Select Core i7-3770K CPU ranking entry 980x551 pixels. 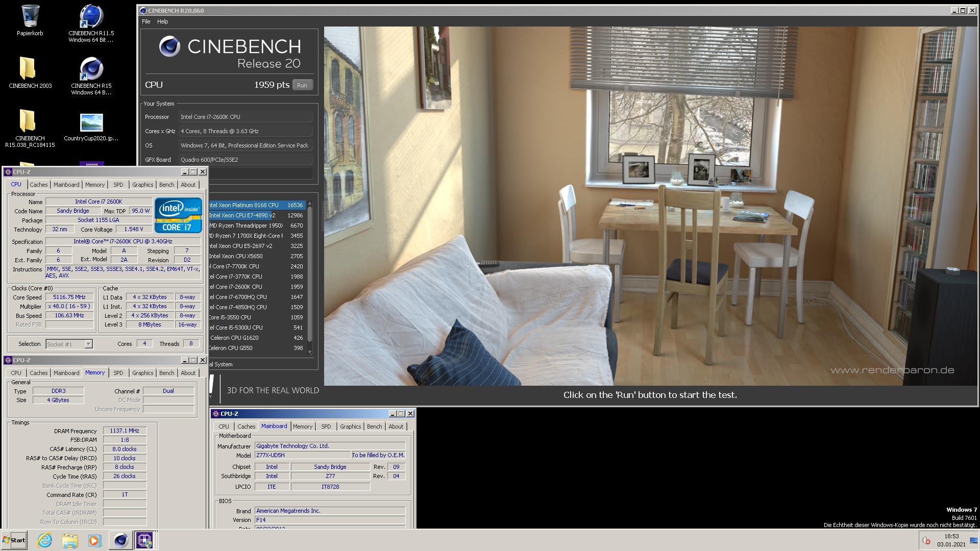[256, 277]
